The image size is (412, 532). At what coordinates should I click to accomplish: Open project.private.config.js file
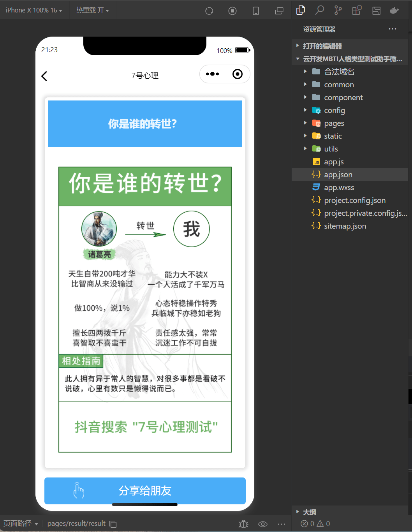click(x=350, y=213)
